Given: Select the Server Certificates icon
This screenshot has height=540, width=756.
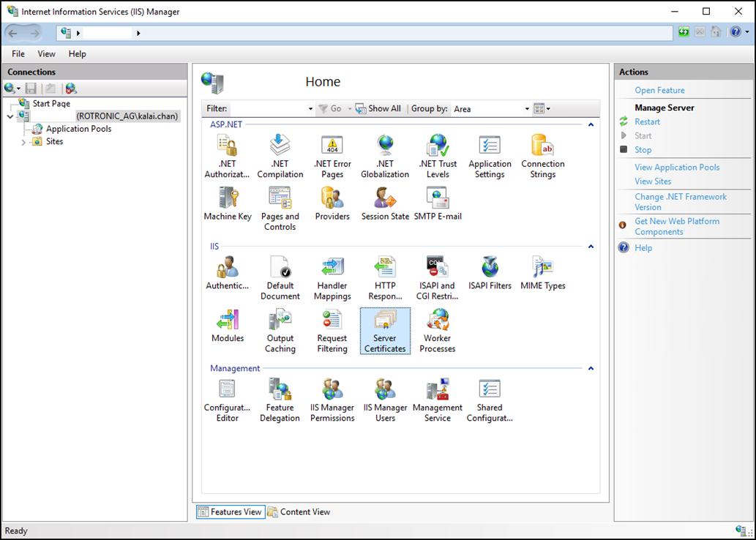Looking at the screenshot, I should click(385, 331).
